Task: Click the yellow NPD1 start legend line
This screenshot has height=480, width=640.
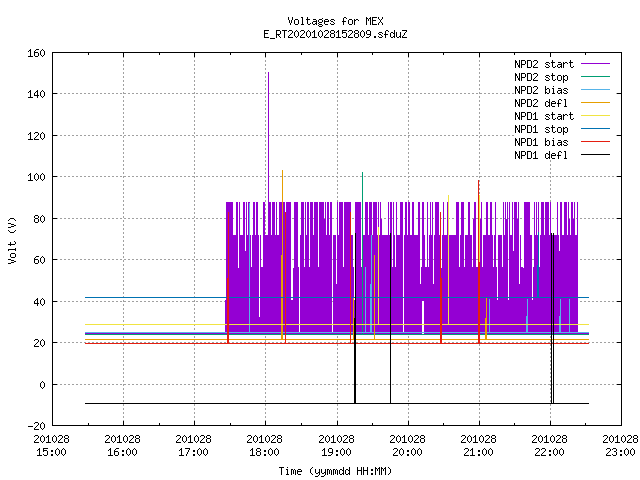Action: (x=595, y=116)
